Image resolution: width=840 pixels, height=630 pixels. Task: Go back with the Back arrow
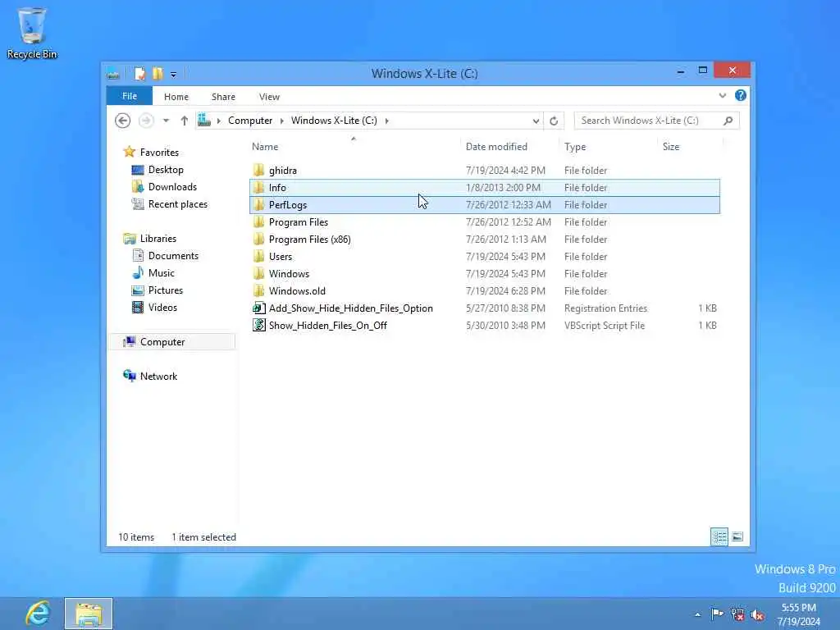tap(123, 121)
